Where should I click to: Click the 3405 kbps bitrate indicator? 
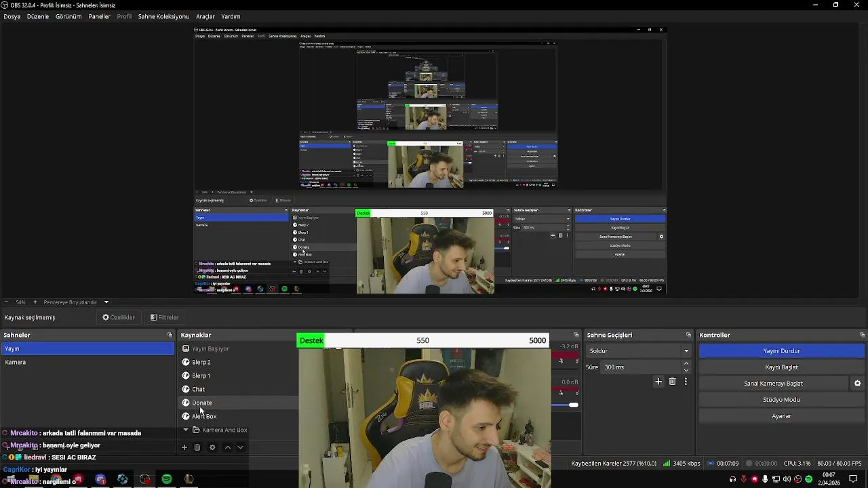pyautogui.click(x=682, y=464)
